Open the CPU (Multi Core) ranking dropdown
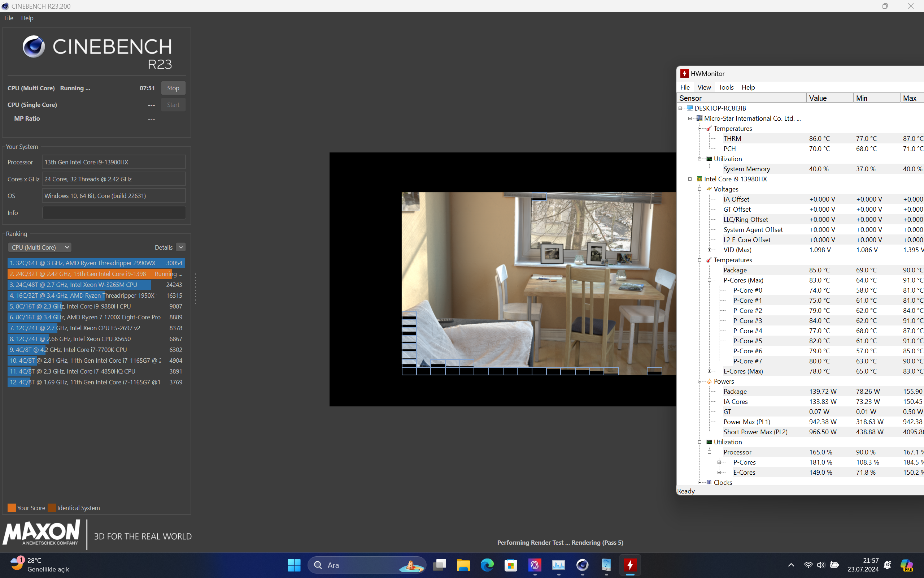The width and height of the screenshot is (924, 578). click(40, 247)
